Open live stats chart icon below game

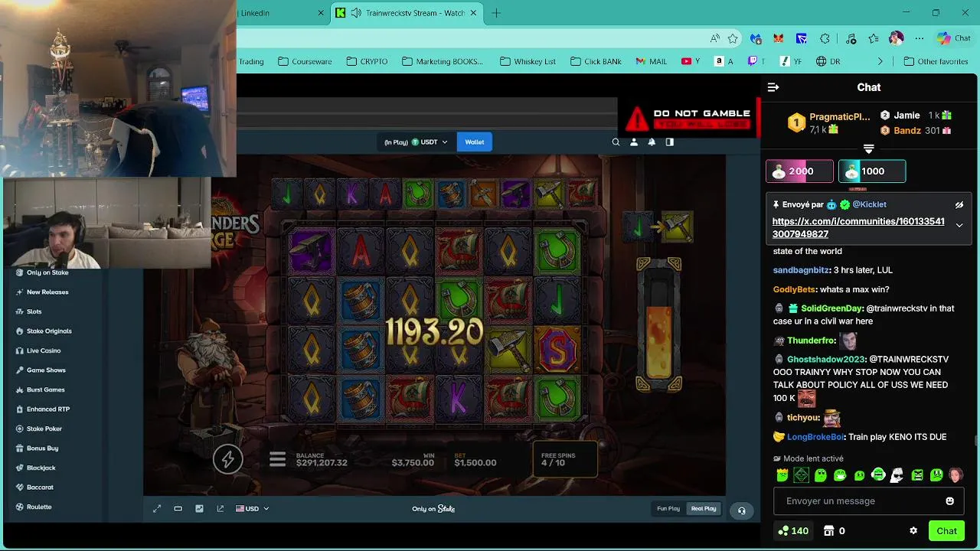[199, 508]
